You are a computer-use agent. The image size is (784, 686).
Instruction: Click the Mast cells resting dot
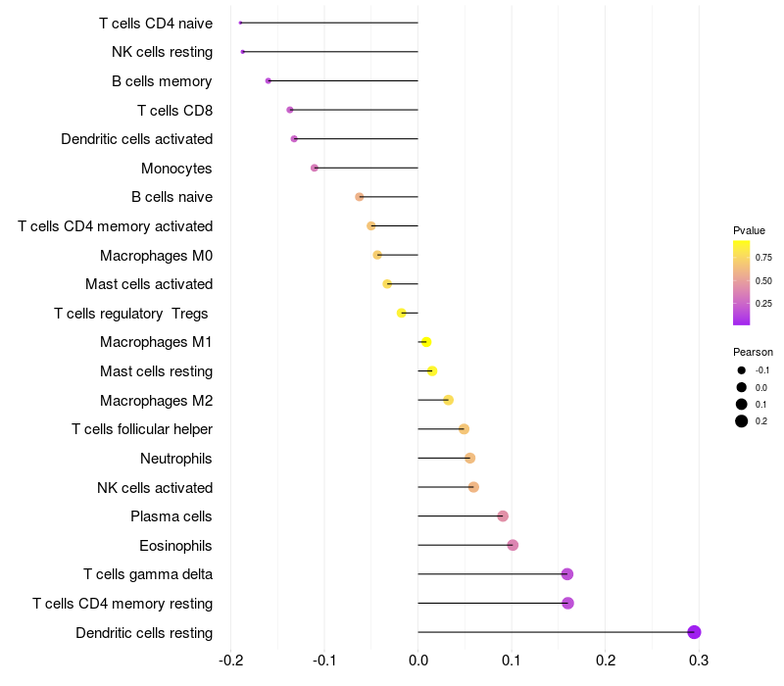[x=432, y=371]
